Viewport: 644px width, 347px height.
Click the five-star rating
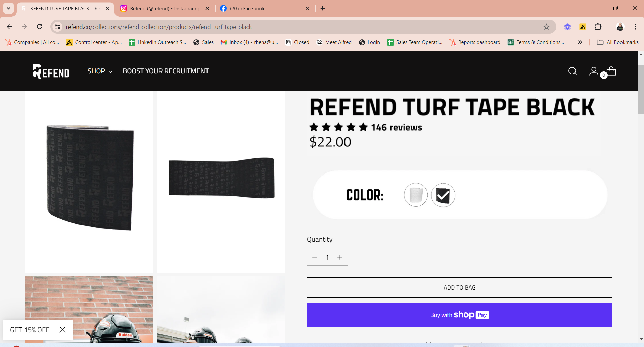point(338,127)
